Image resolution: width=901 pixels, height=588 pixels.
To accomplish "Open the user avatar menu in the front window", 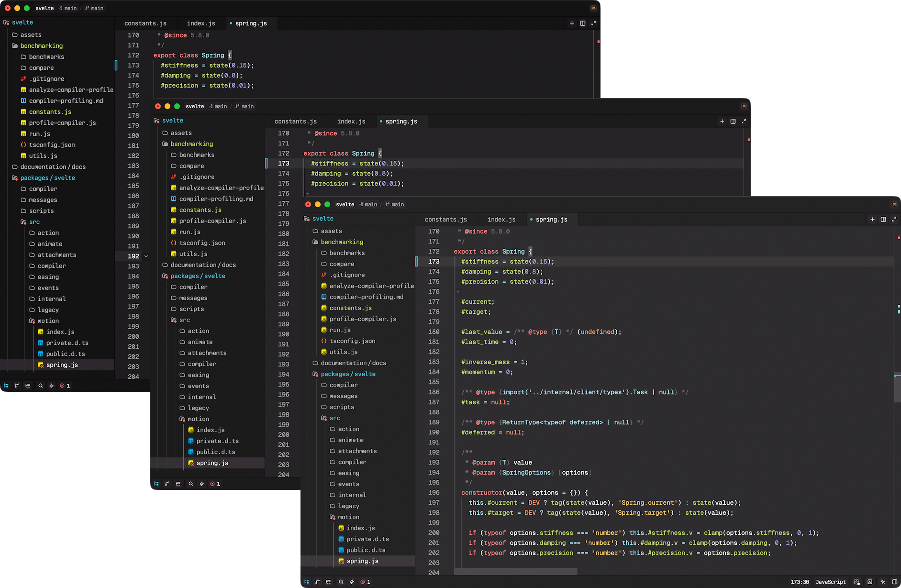I will click(x=894, y=204).
